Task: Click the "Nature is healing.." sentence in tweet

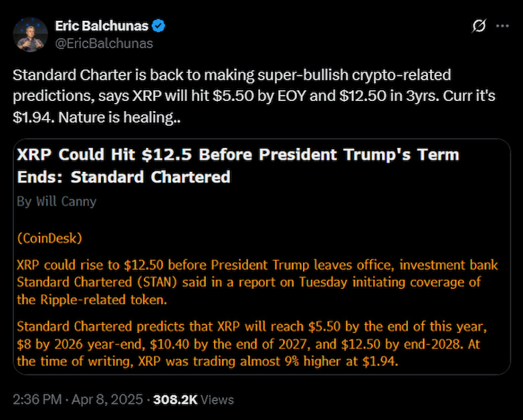Action: coord(120,118)
